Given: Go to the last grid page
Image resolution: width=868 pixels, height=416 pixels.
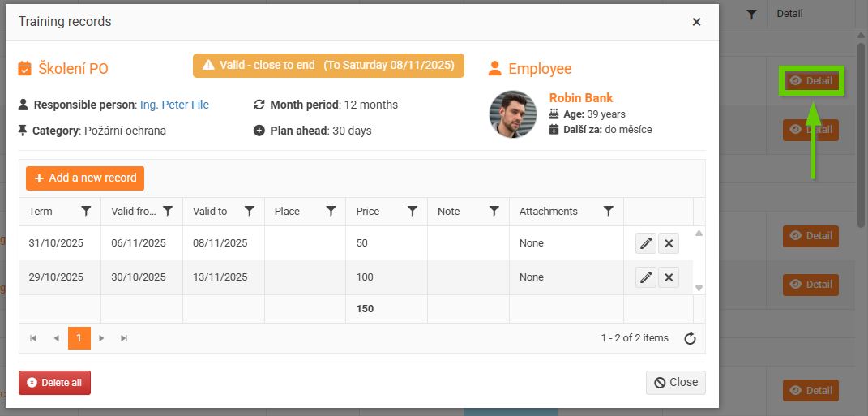Looking at the screenshot, I should pyautogui.click(x=124, y=338).
